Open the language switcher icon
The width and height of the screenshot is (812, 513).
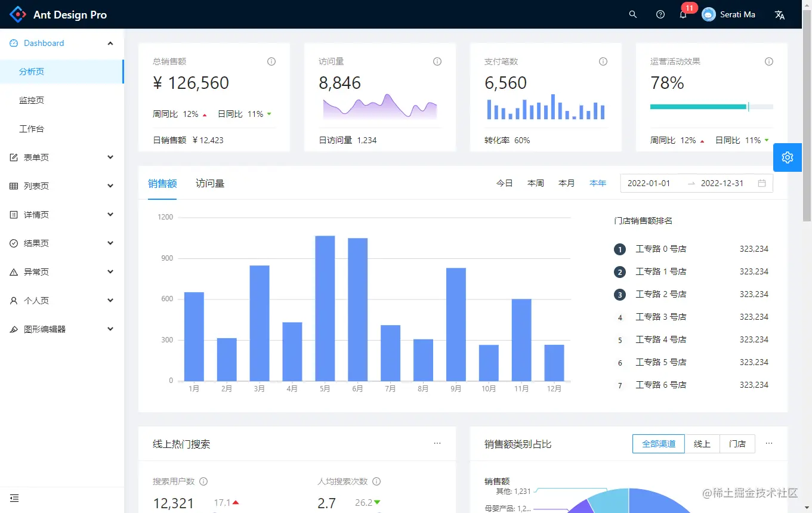click(779, 14)
